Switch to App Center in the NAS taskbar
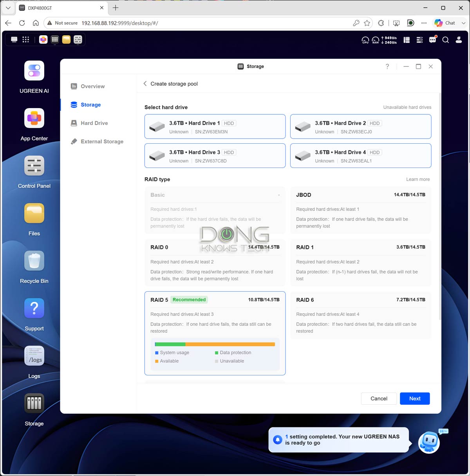This screenshot has width=470, height=476. 43,40
